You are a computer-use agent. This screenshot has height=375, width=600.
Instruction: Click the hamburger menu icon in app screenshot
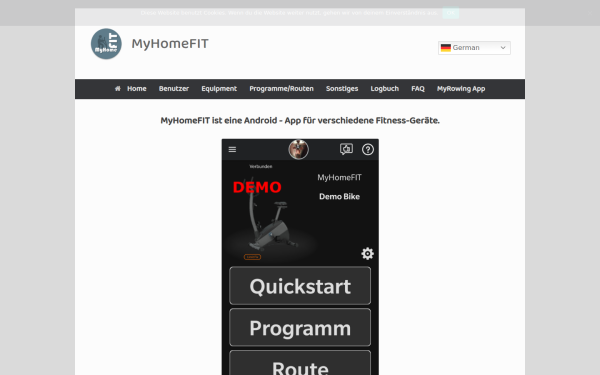pyautogui.click(x=232, y=149)
